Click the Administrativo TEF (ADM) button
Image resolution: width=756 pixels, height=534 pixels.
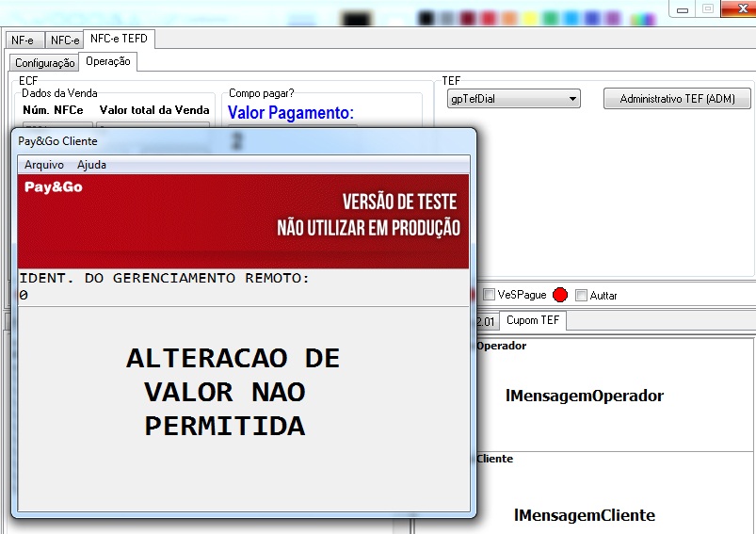(678, 99)
